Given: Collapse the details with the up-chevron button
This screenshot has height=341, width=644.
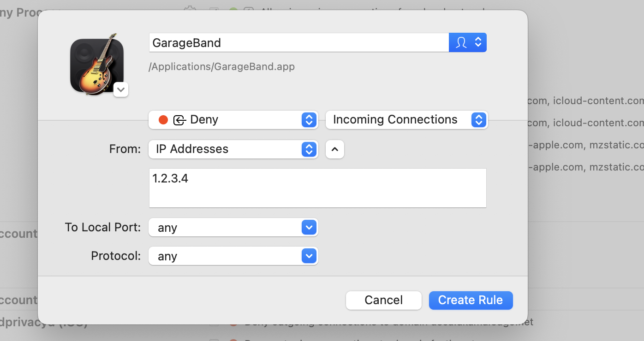Looking at the screenshot, I should click(335, 149).
